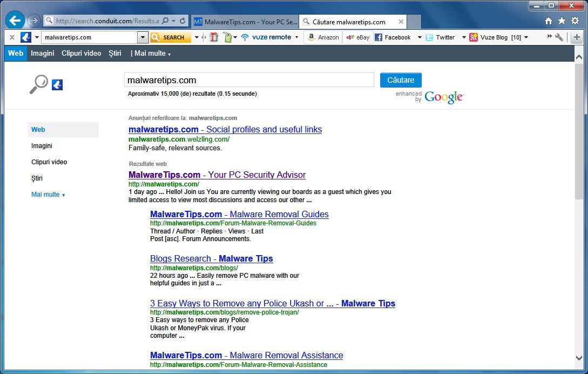Viewport: 588px width, 374px height.
Task: Expand the toolbar search box history dropdown
Action: (x=143, y=37)
